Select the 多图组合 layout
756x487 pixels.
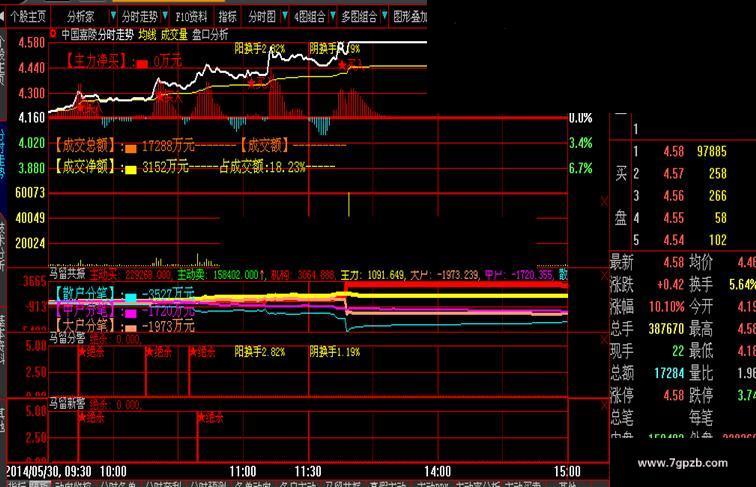pyautogui.click(x=359, y=17)
